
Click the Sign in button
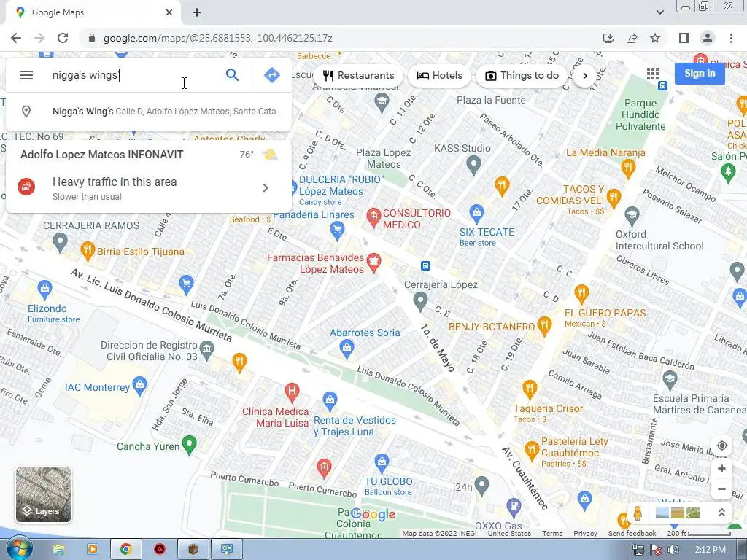700,74
